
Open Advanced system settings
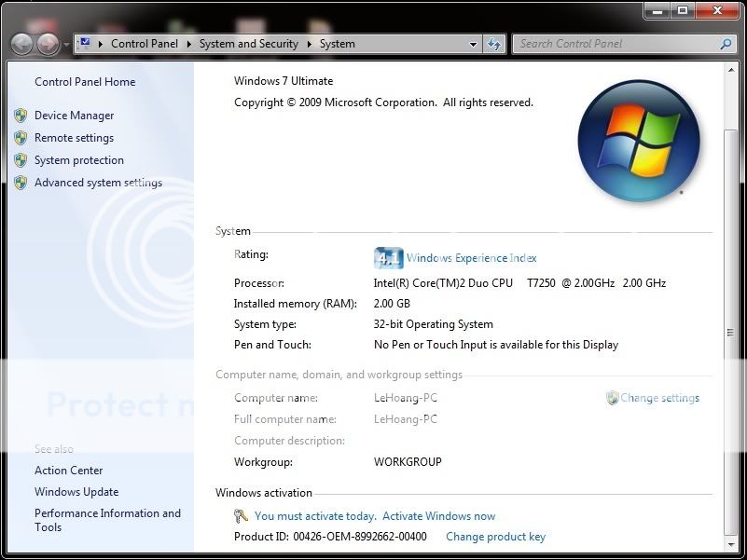[x=98, y=183]
